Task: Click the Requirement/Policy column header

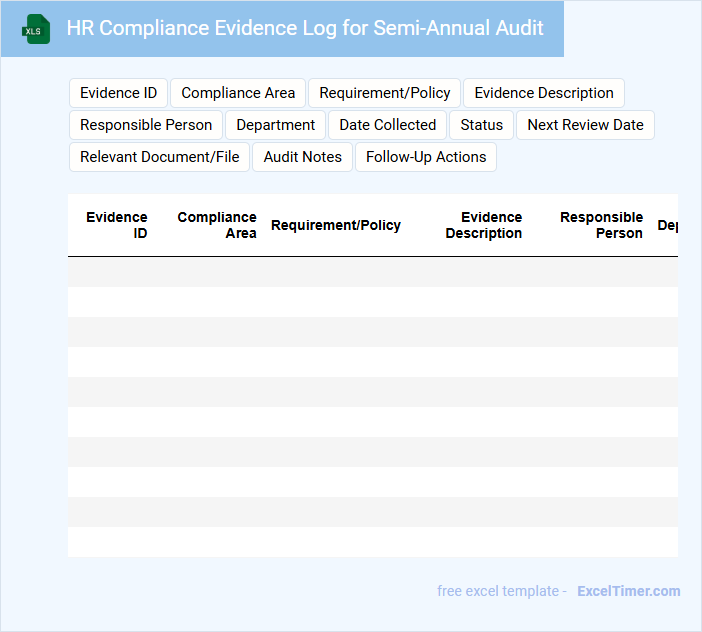Action: pyautogui.click(x=336, y=225)
